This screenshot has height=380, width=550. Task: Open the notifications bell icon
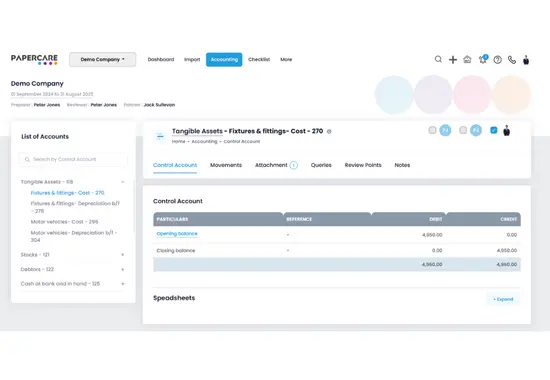coord(483,59)
